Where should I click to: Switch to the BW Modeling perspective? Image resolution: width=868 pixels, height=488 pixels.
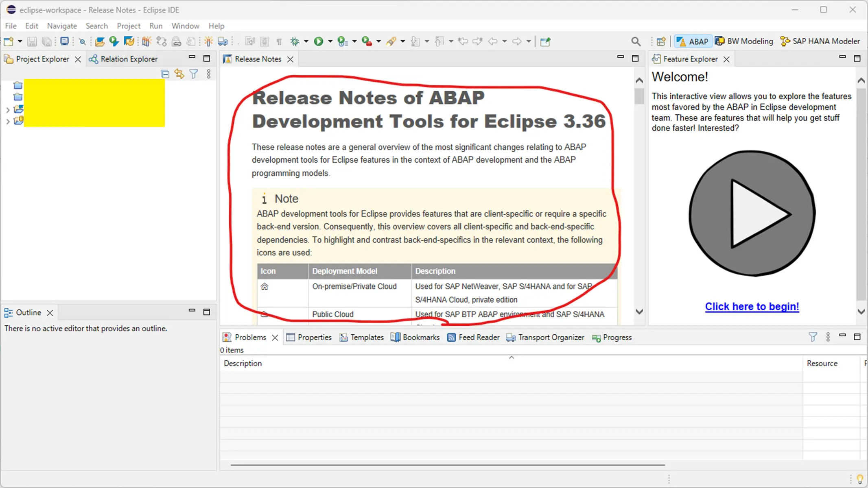(x=744, y=41)
